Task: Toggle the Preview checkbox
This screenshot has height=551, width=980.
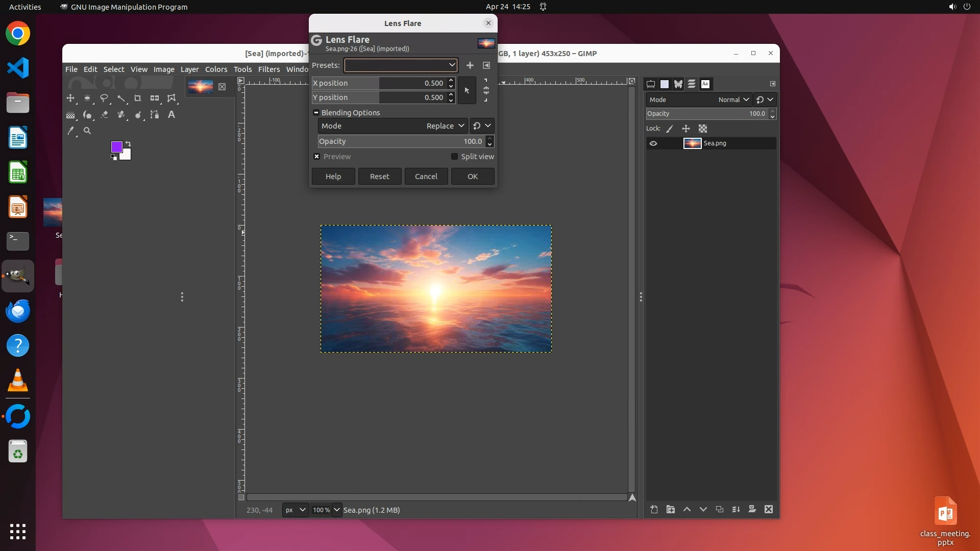Action: coord(317,157)
